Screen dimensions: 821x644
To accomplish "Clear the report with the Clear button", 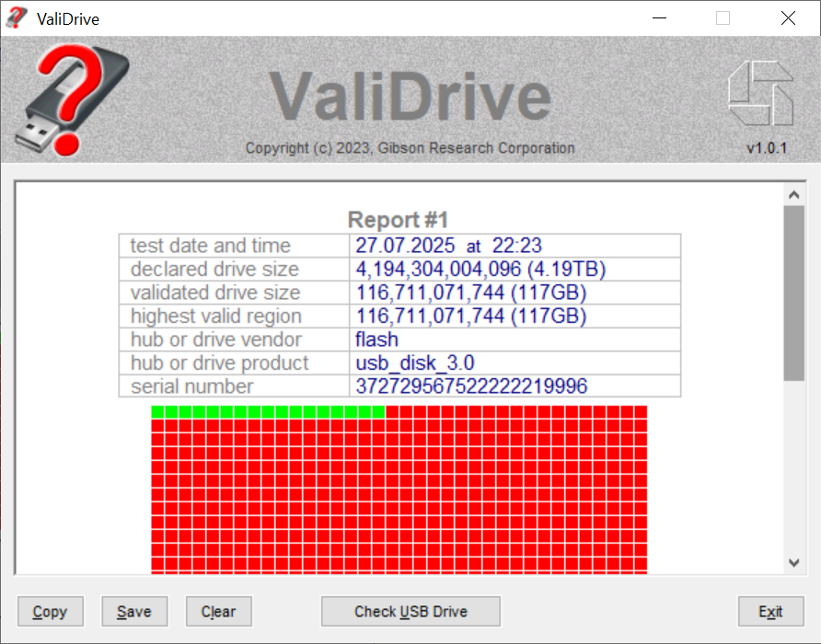I will click(x=219, y=611).
